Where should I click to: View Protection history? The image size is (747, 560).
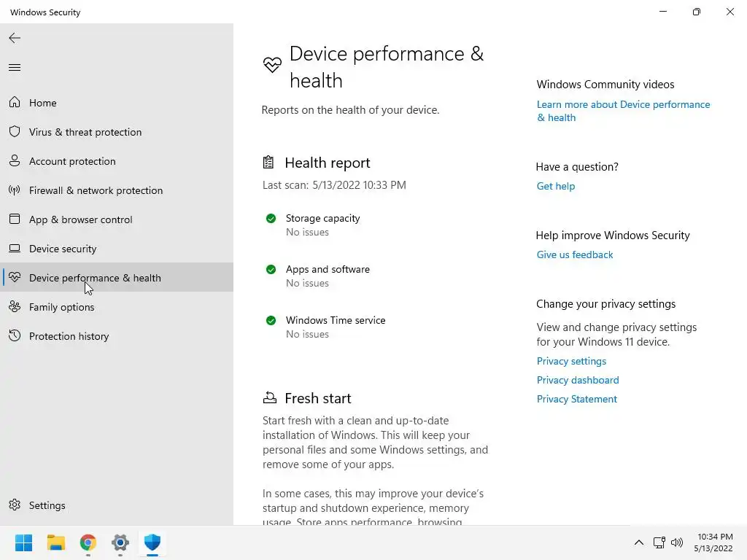point(117,336)
